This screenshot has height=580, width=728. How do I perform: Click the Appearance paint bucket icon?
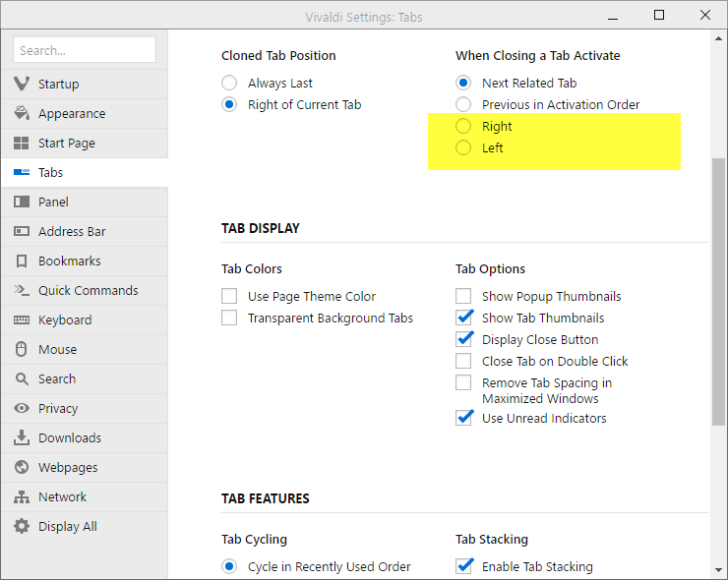coord(22,113)
